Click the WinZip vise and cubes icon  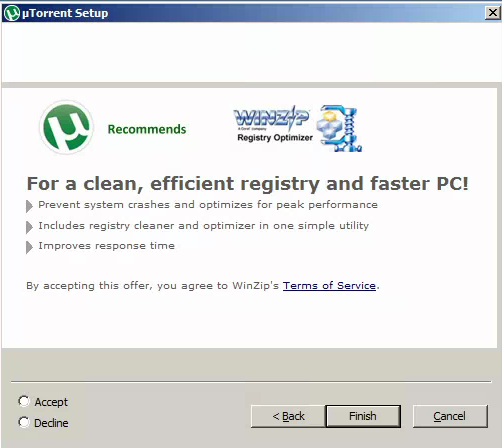[x=339, y=129]
